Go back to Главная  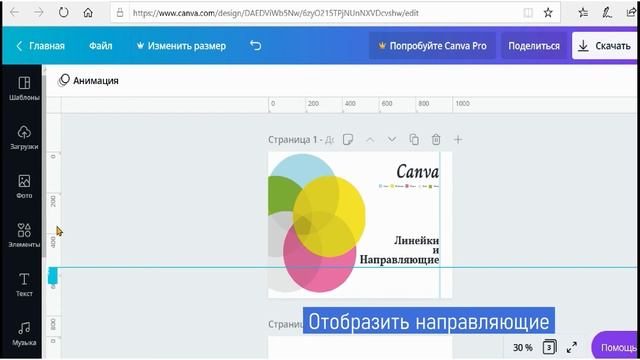40,46
